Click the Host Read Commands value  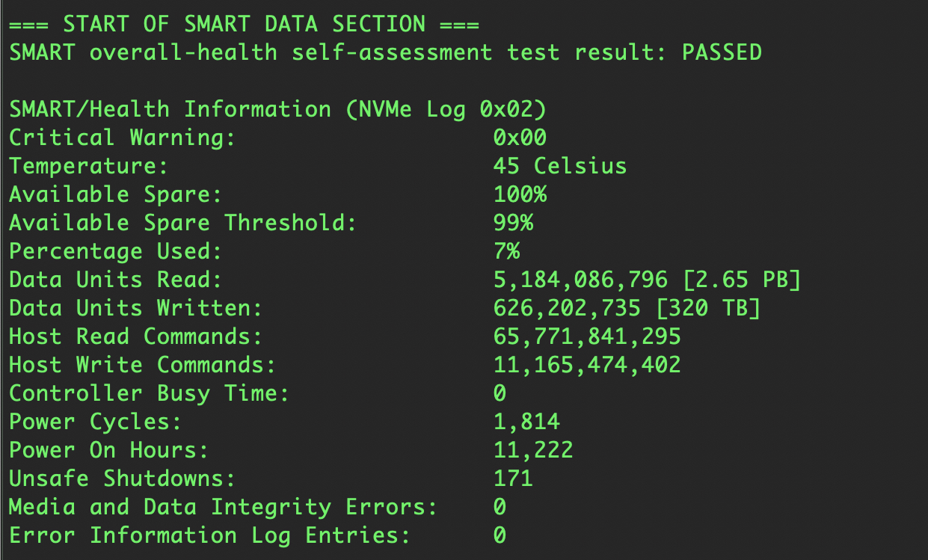pyautogui.click(x=587, y=336)
